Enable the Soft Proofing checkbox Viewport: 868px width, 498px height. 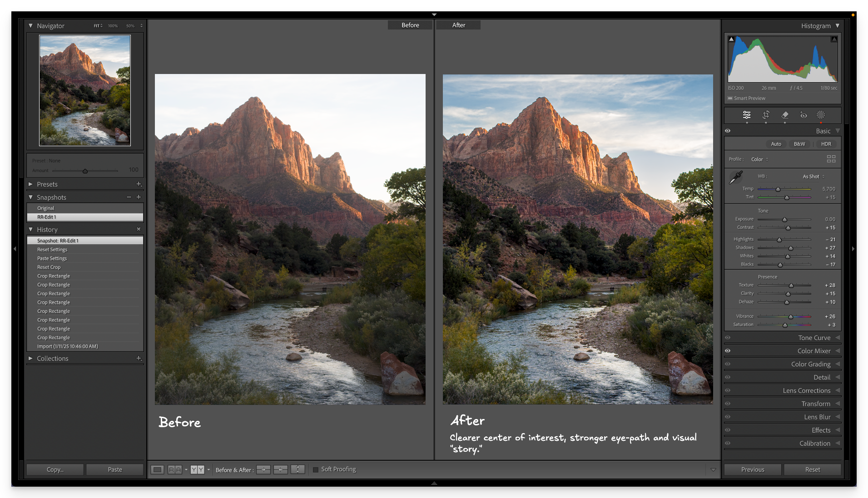coord(316,470)
